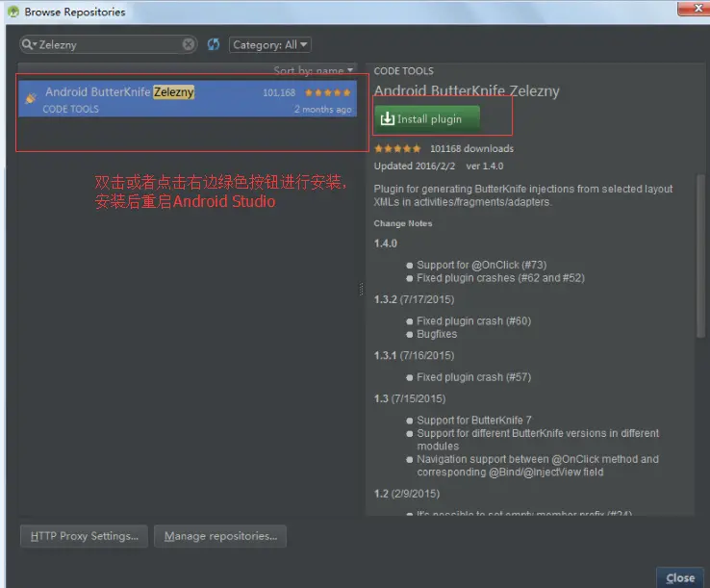Open Manage repositories dialog
This screenshot has height=588, width=710.
point(220,536)
